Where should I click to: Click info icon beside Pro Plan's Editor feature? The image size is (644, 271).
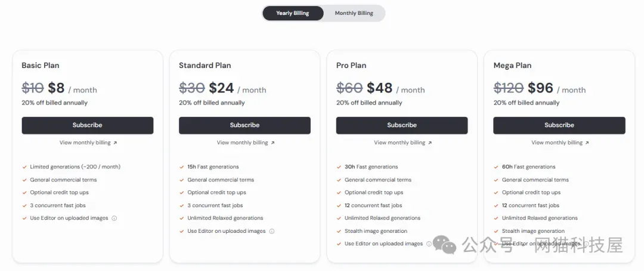tap(429, 244)
